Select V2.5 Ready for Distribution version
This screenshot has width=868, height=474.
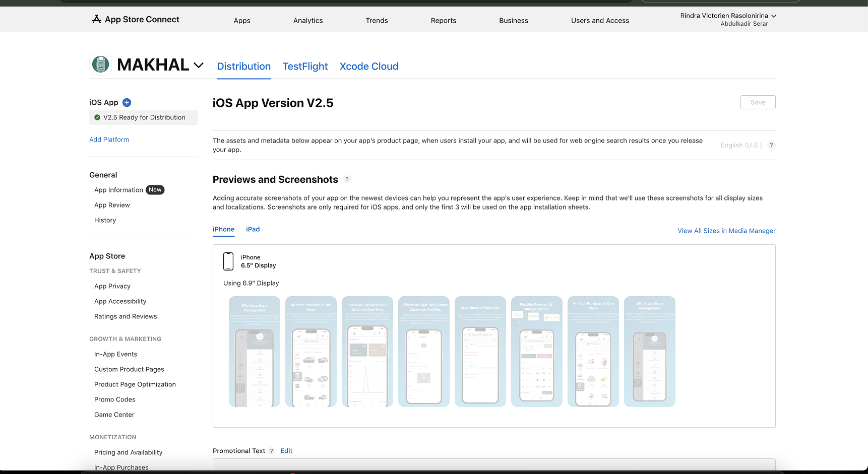click(143, 117)
